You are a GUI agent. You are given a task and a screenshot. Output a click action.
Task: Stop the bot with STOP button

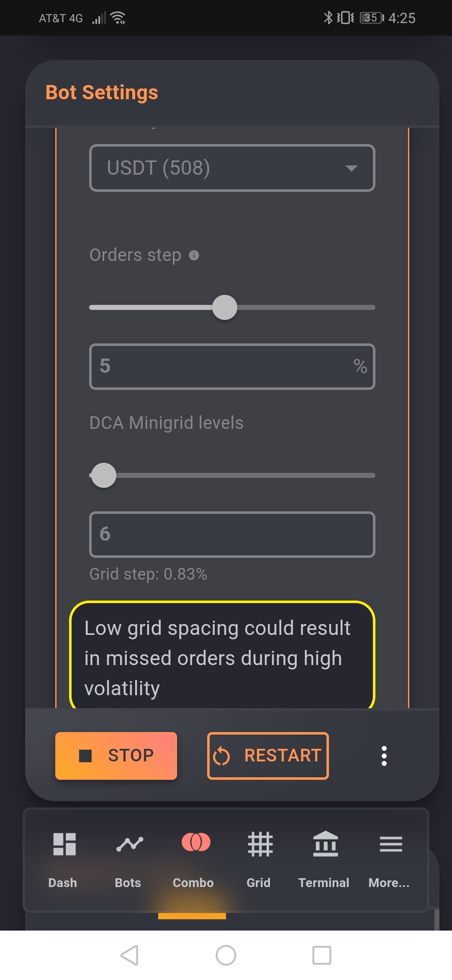point(116,756)
